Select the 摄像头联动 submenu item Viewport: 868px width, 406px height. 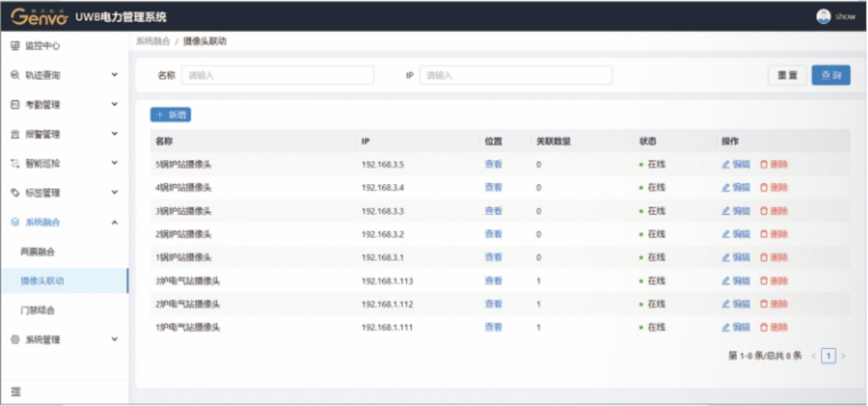tap(64, 281)
